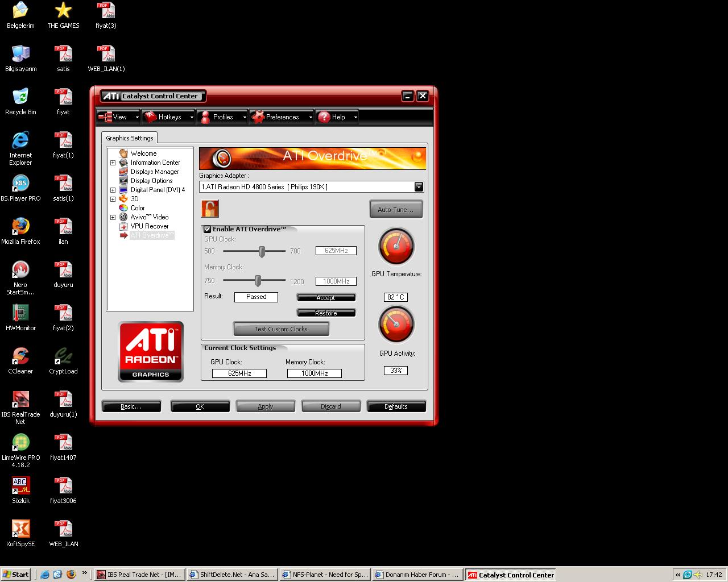Open the Recycle Bin
The width and height of the screenshot is (728, 582).
click(x=20, y=102)
